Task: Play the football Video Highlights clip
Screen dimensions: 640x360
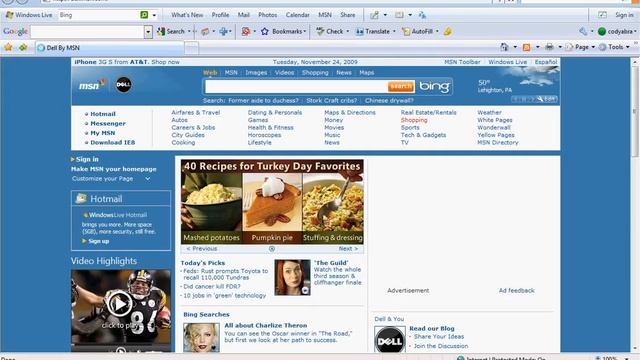Action: click(x=120, y=304)
